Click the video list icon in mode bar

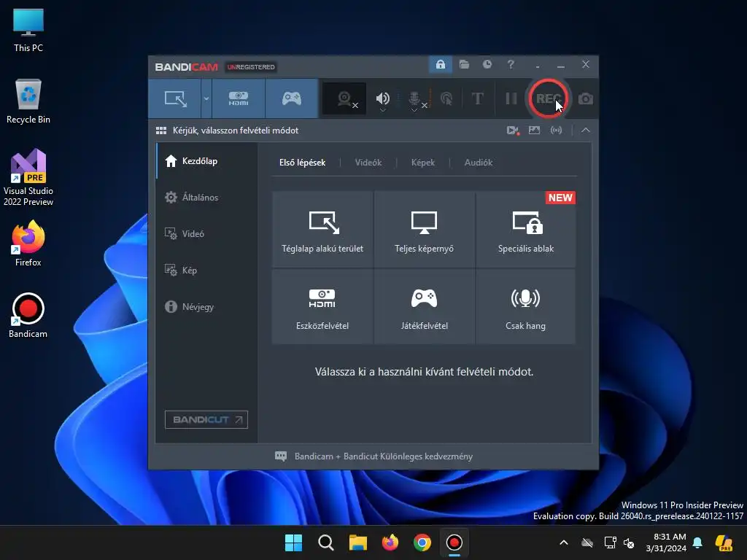513,131
